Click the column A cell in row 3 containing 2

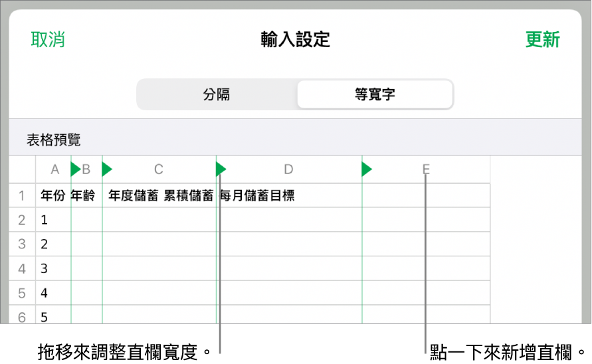coord(53,244)
